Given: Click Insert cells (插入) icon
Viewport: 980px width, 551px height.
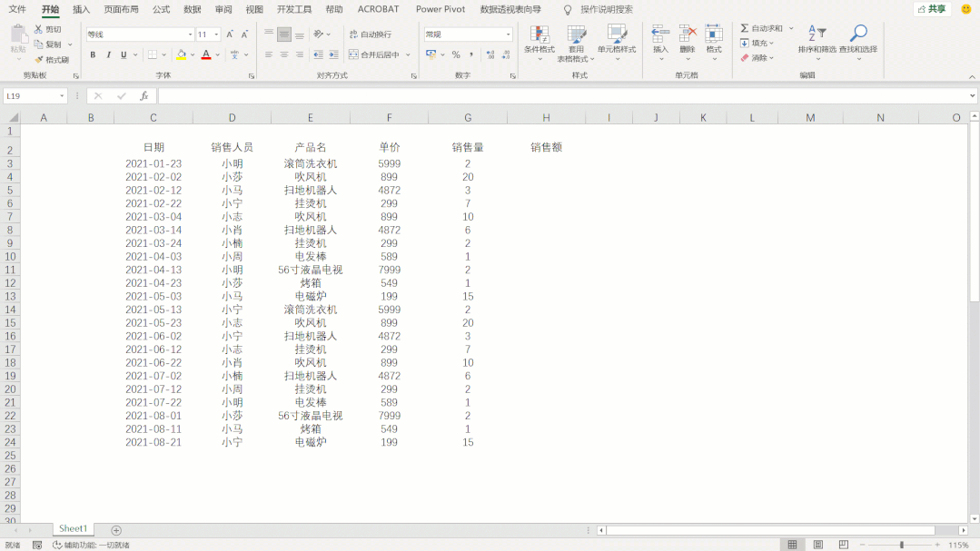Looking at the screenshot, I should click(x=660, y=43).
